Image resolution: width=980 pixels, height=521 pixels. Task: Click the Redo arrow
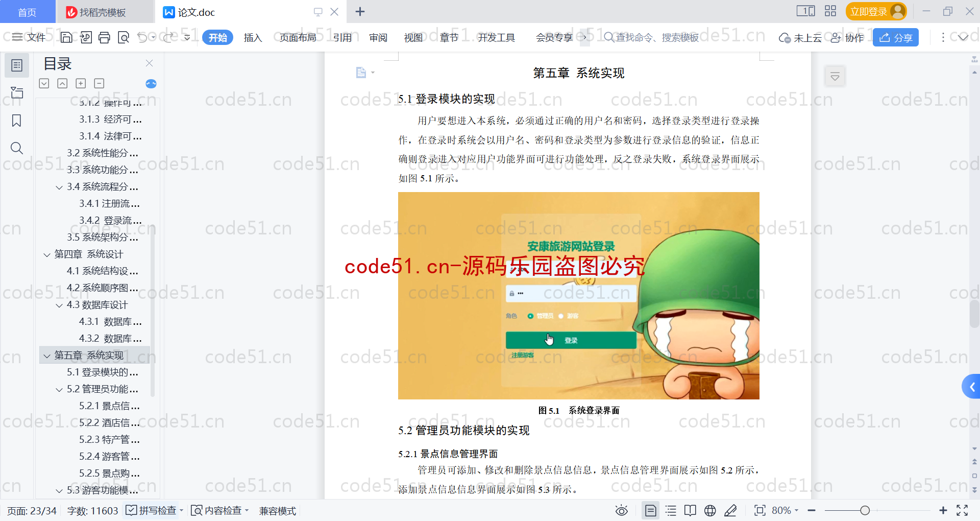pyautogui.click(x=168, y=37)
